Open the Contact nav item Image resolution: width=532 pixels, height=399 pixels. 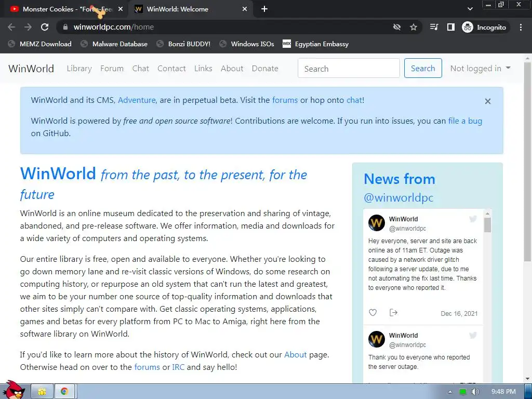[x=171, y=69]
